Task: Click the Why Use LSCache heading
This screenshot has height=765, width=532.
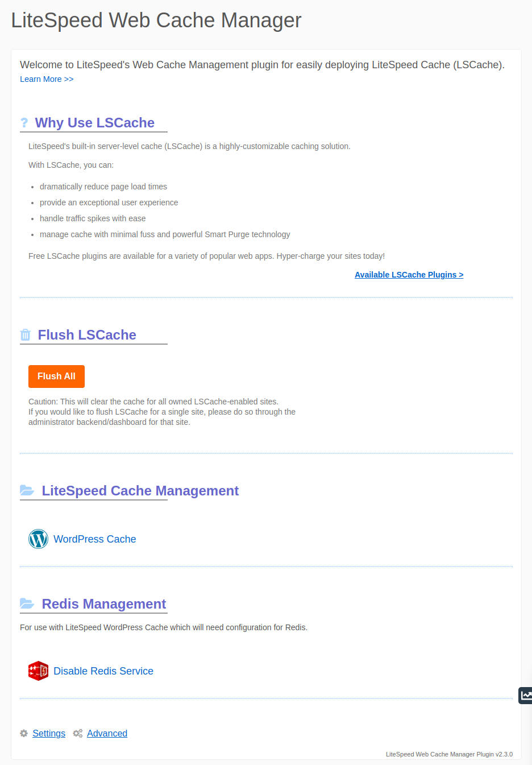Action: 95,122
